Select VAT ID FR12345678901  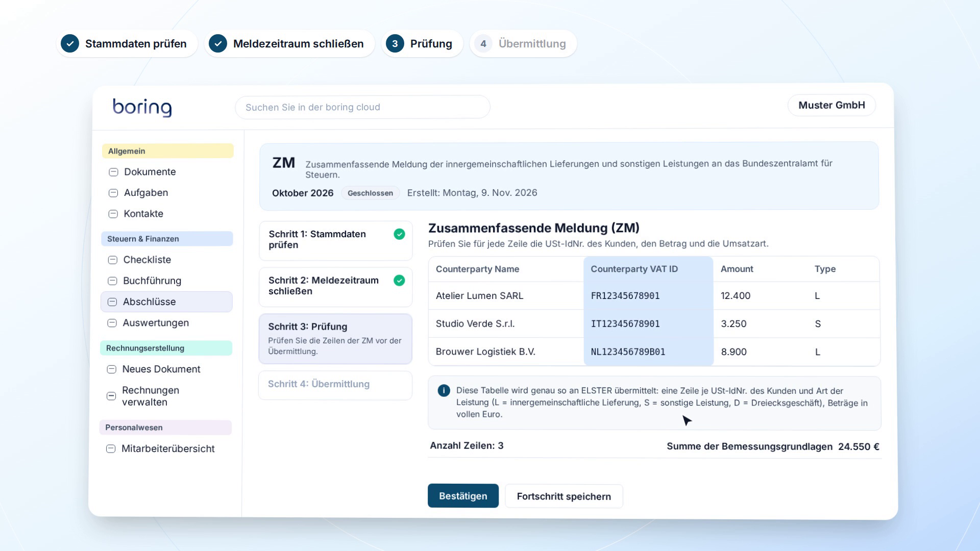625,296
